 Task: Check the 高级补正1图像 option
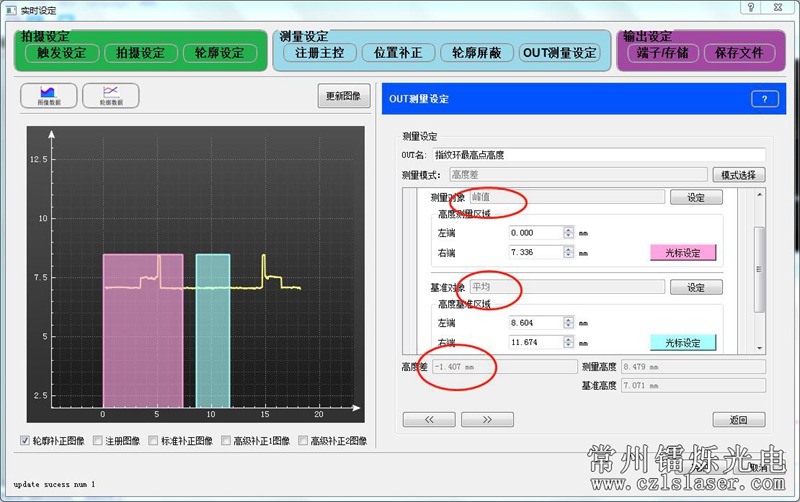[227, 440]
